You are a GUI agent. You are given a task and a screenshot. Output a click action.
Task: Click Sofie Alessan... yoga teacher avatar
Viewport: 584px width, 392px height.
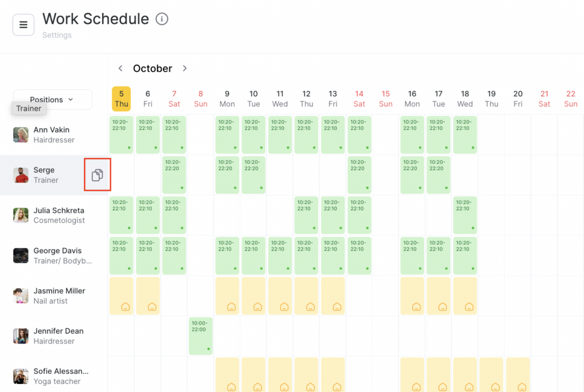(x=21, y=376)
